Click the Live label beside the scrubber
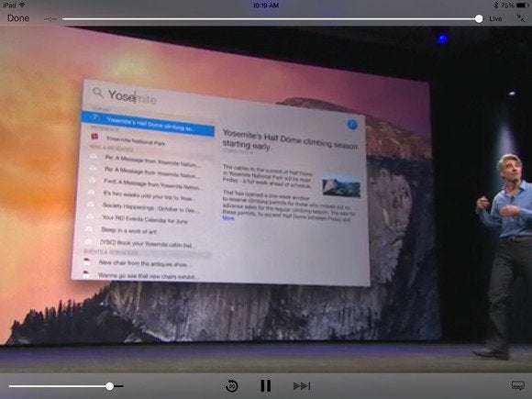Screen dimensions: 532x399 [x=495, y=18]
